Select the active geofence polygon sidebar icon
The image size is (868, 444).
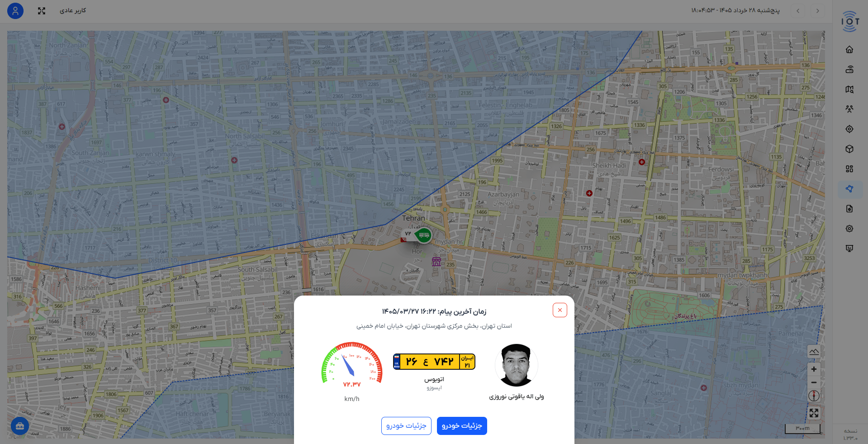(850, 189)
